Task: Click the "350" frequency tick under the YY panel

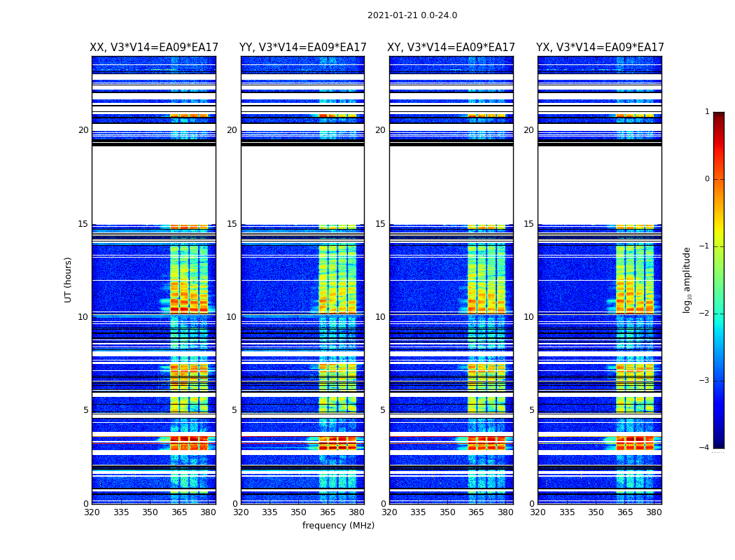Action: [x=299, y=512]
